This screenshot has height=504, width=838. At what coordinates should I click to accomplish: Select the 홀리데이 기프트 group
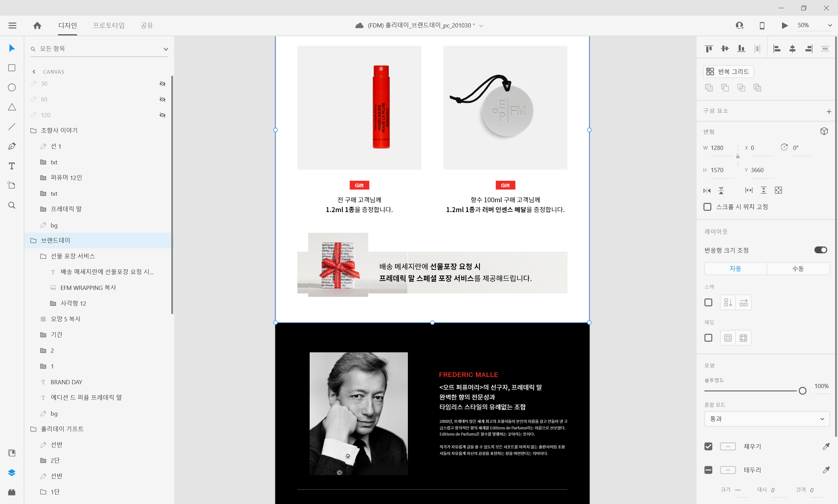pos(99,429)
